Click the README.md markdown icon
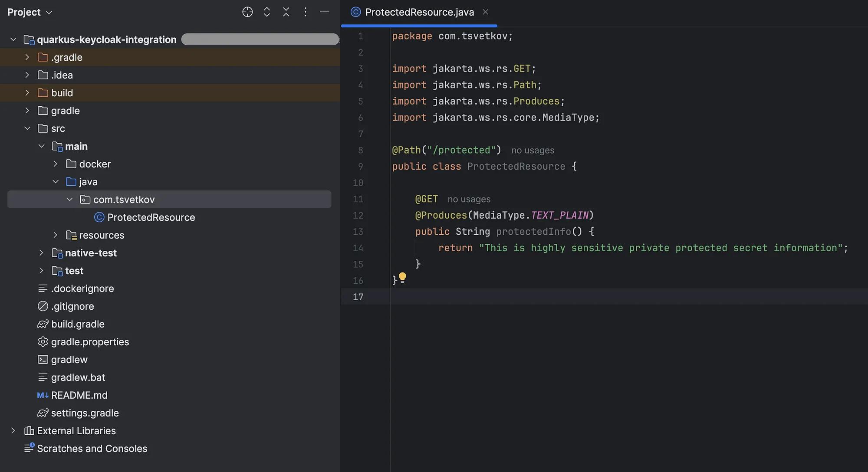The width and height of the screenshot is (868, 472). pos(43,395)
